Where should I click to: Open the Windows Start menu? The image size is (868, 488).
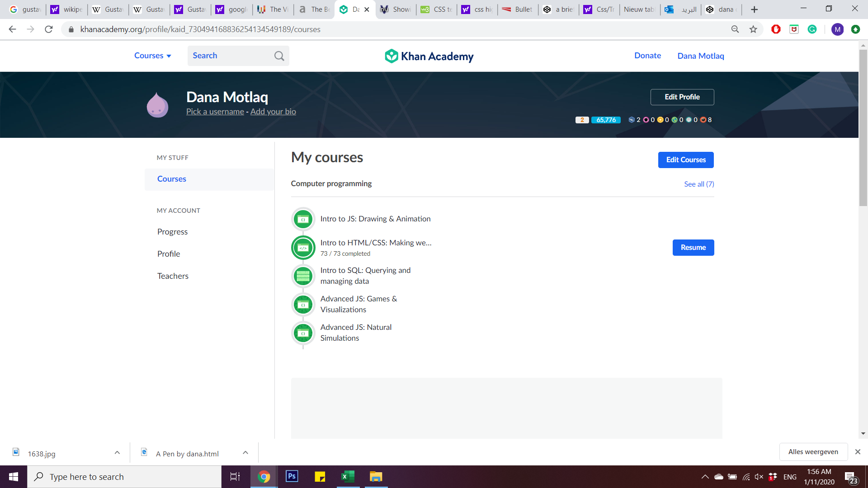[x=14, y=476]
